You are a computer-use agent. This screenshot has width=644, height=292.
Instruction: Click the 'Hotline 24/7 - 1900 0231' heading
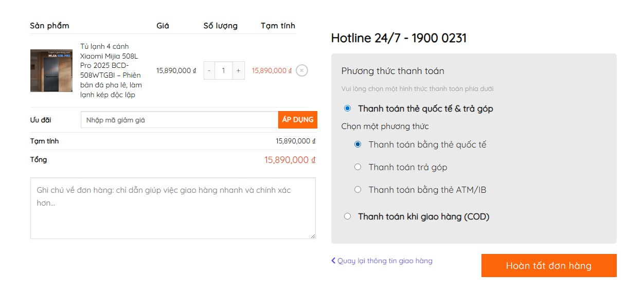coord(399,38)
